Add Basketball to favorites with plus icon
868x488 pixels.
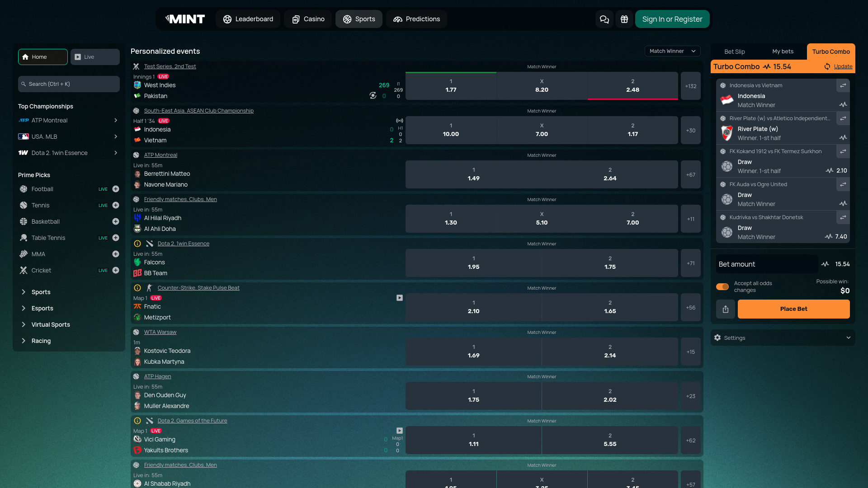[x=116, y=221]
